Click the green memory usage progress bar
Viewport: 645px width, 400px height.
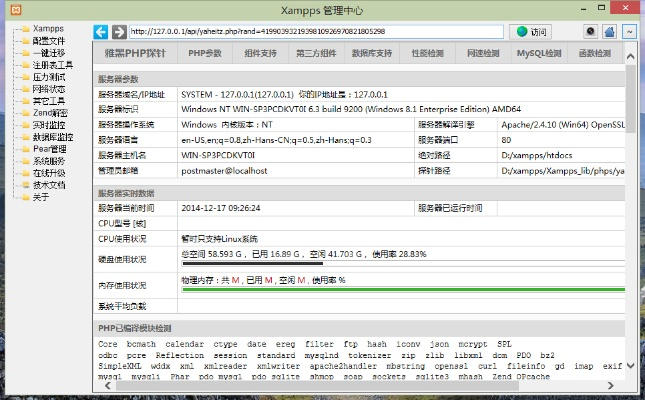click(400, 290)
